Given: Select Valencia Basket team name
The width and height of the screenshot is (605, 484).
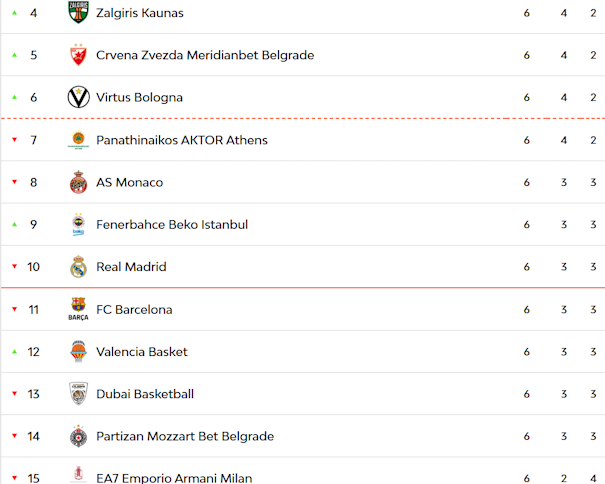Looking at the screenshot, I should 142,352.
